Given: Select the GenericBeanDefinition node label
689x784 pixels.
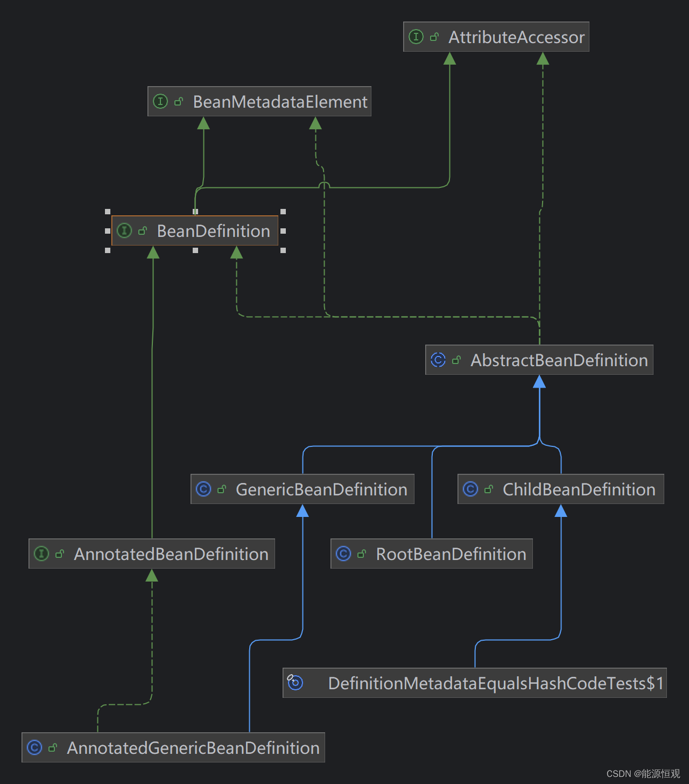Looking at the screenshot, I should [x=321, y=489].
